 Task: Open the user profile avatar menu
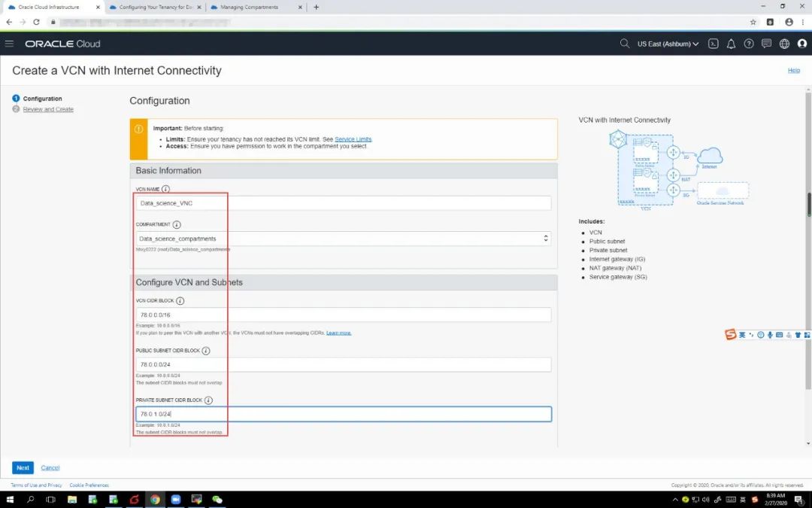pos(801,44)
